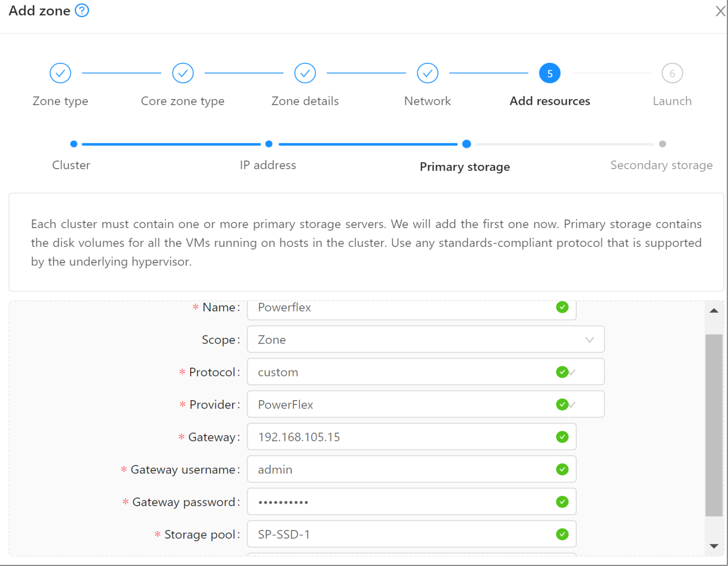Click the green check icon in Name field
Viewport: 728px width, 566px height.
tap(562, 307)
